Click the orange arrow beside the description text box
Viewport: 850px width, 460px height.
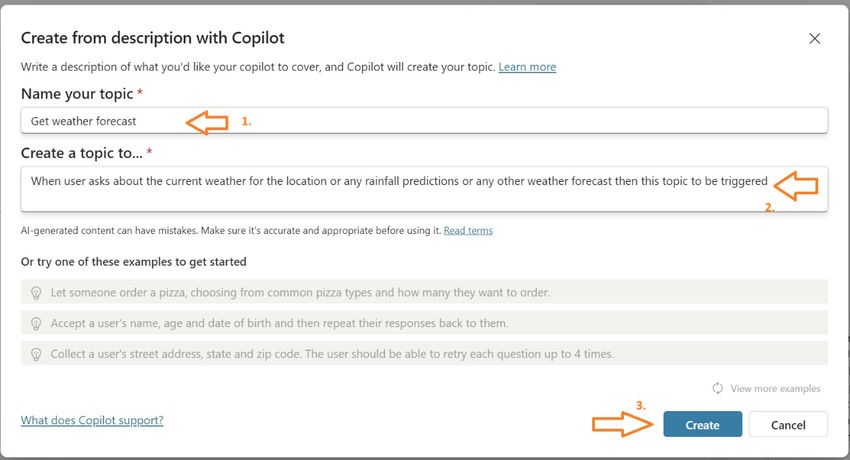pyautogui.click(x=796, y=185)
